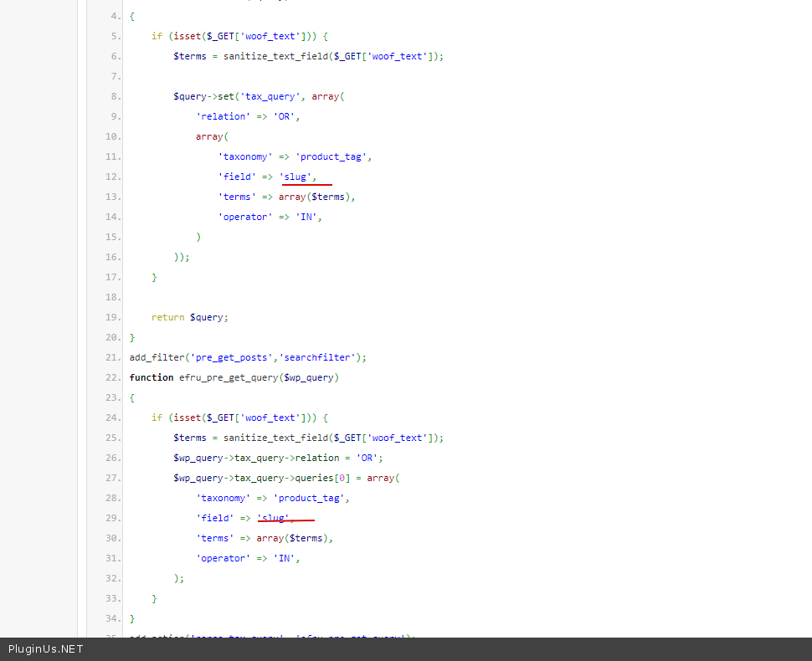Click line number 34 in the gutter
812x661 pixels.
113,618
